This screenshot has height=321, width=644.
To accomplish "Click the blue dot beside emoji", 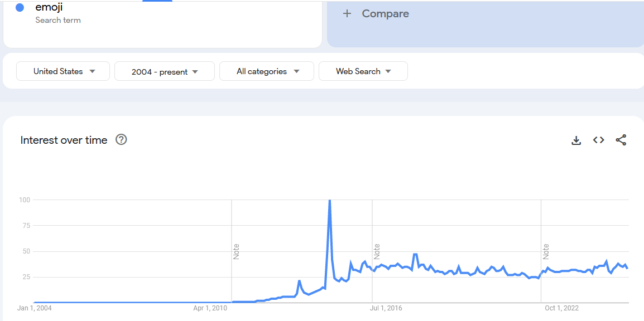I will click(20, 7).
